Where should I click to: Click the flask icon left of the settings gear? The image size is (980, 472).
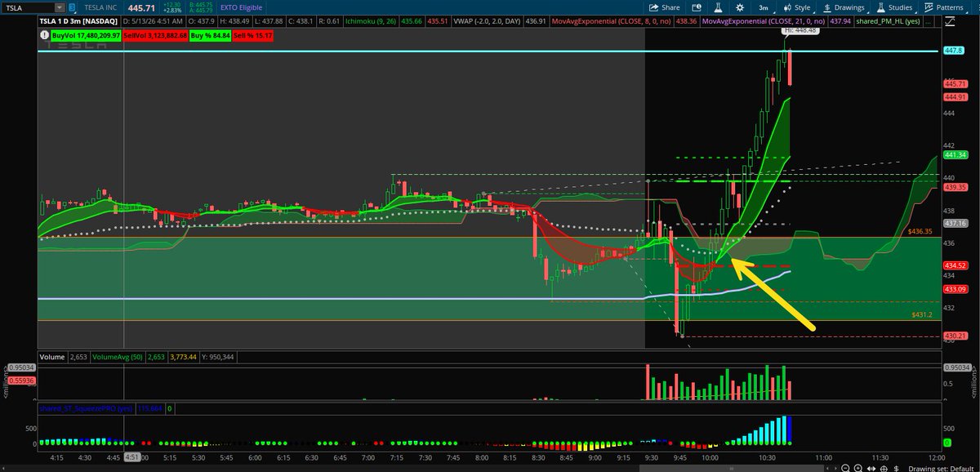click(x=719, y=7)
